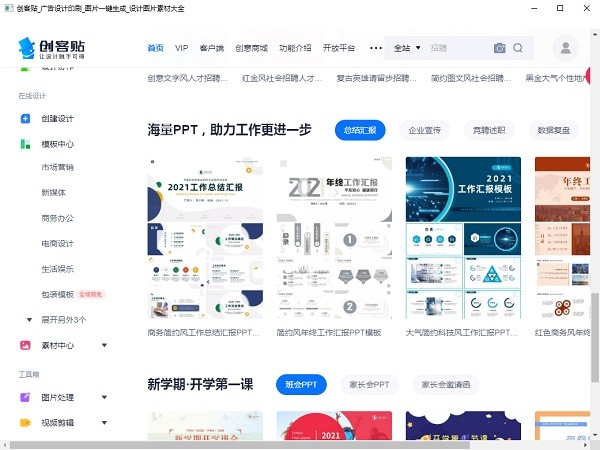Image resolution: width=600 pixels, height=450 pixels.
Task: Expand the 素材中心 dropdown arrow
Action: [x=104, y=345]
